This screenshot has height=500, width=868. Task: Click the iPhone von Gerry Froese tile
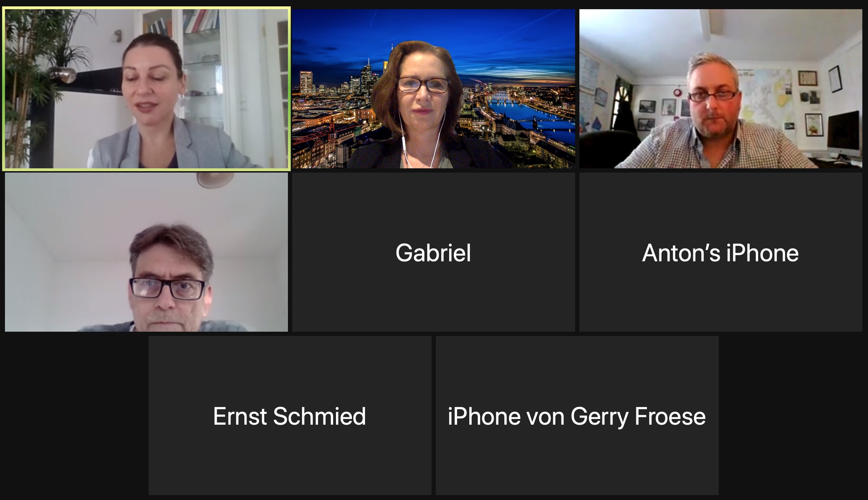[577, 415]
